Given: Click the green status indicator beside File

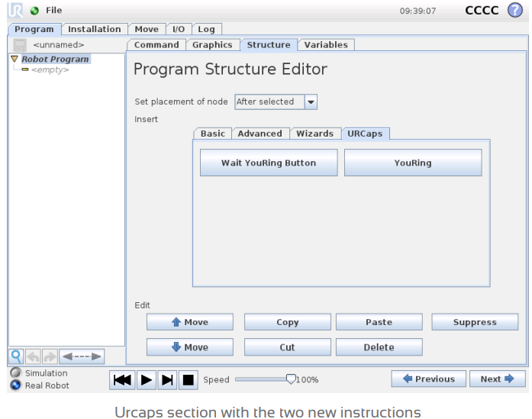Looking at the screenshot, I should (x=34, y=11).
